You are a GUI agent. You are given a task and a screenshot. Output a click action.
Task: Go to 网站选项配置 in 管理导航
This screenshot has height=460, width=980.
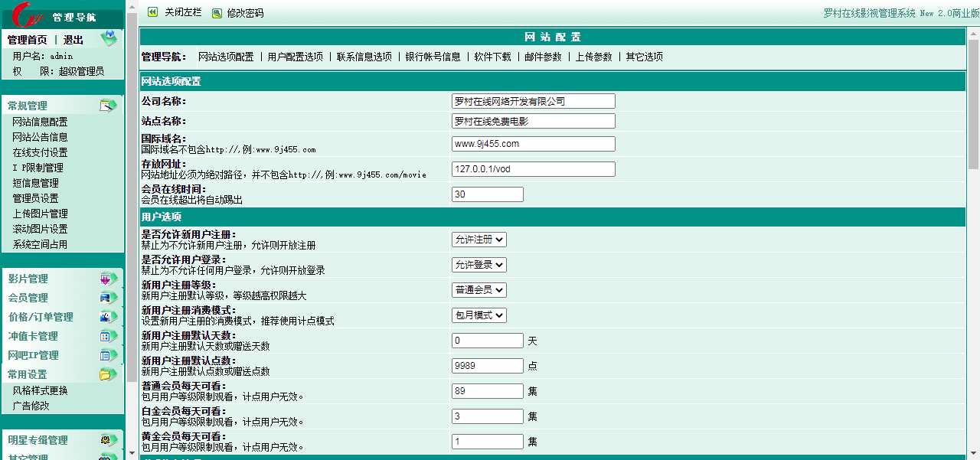click(x=226, y=57)
